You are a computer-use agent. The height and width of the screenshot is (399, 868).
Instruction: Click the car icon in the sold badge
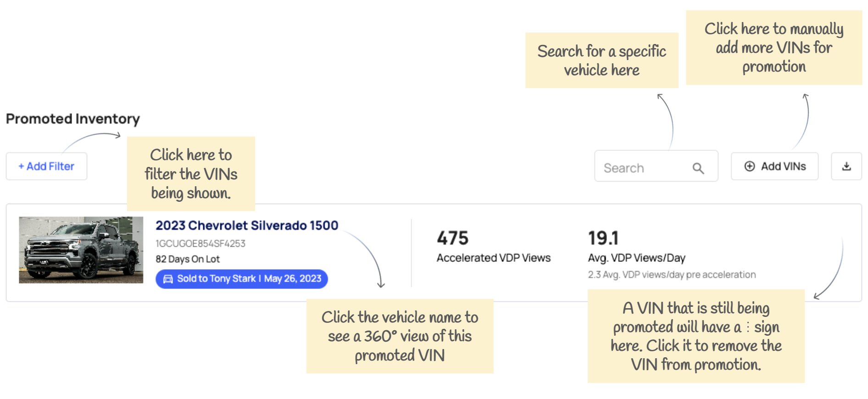coord(168,279)
